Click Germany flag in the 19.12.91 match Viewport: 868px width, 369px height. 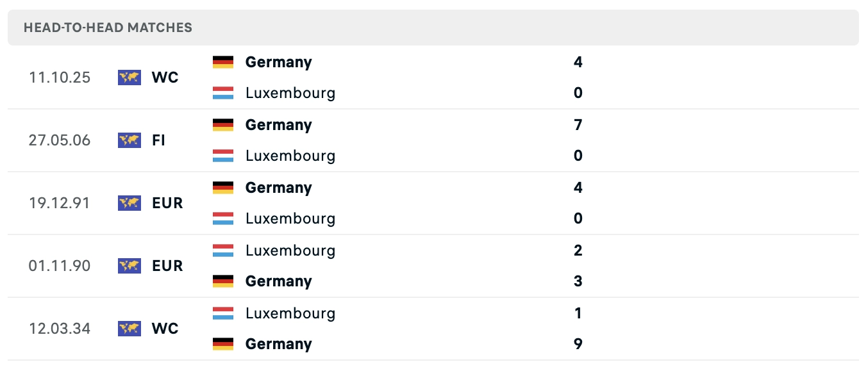223,188
